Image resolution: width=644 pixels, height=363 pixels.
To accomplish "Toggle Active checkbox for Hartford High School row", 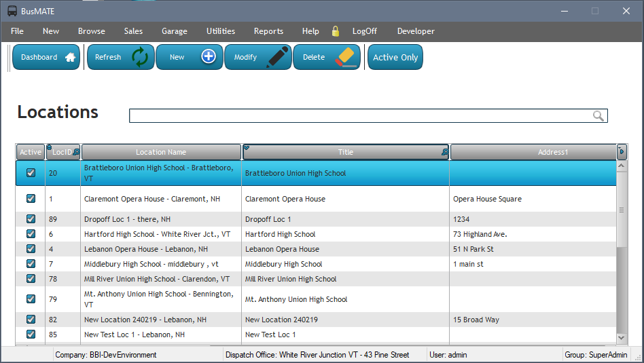I will pos(31,234).
